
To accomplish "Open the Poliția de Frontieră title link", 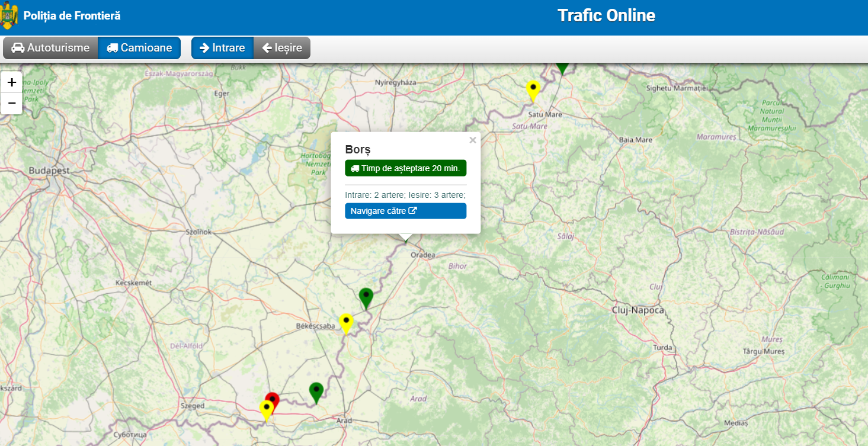I will (x=72, y=16).
